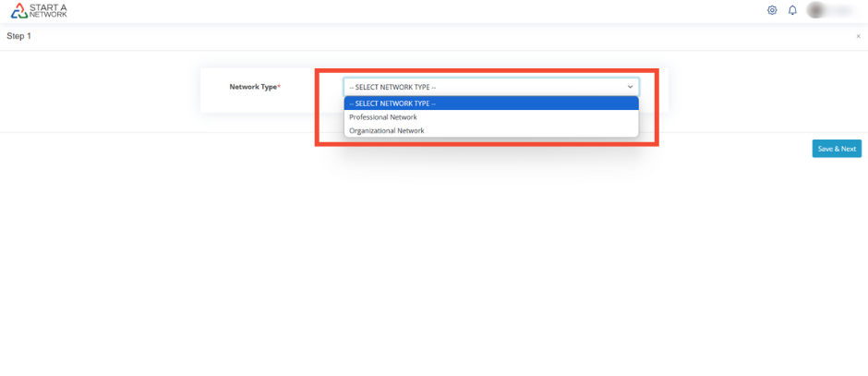
Task: Open the settings gear icon
Action: click(x=772, y=10)
